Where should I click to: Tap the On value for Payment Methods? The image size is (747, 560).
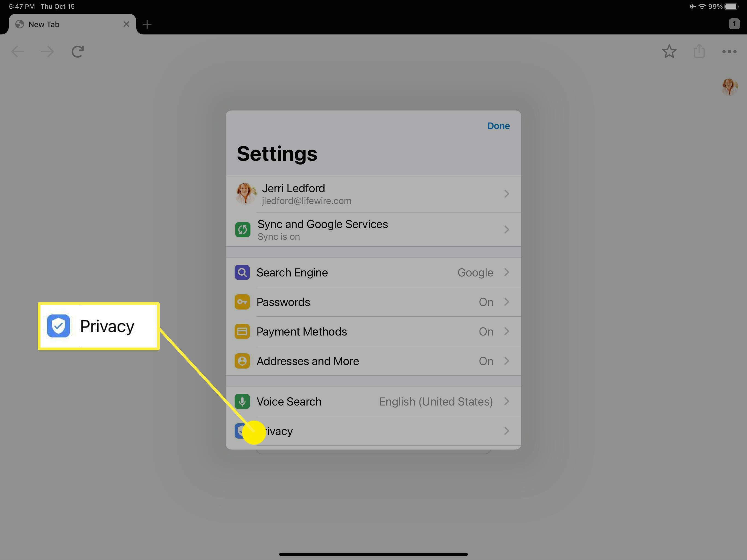point(486,332)
